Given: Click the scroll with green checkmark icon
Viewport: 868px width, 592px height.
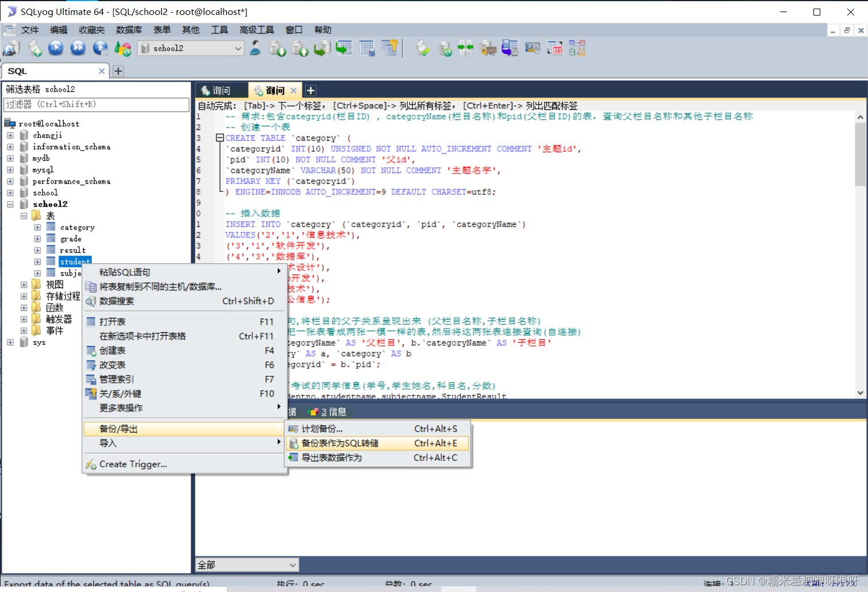Looking at the screenshot, I should point(423,48).
